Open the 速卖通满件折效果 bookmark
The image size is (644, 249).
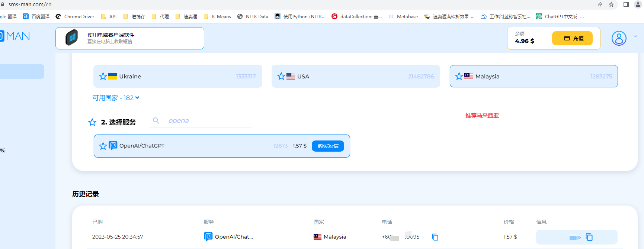click(449, 16)
